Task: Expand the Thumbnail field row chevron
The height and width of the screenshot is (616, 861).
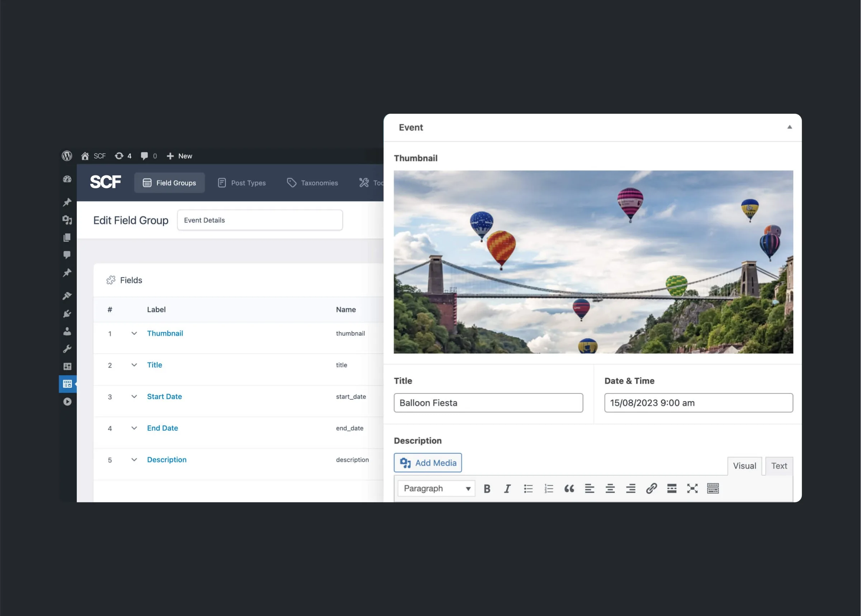Action: tap(134, 333)
